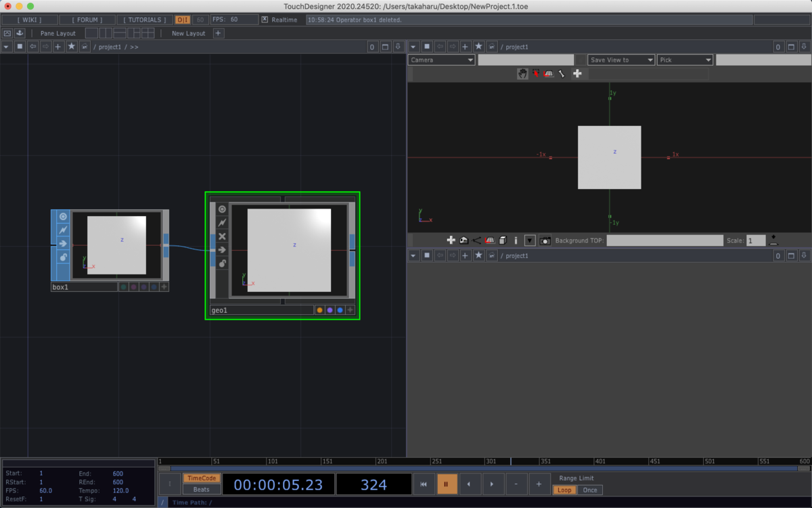Screen dimensions: 812x508
Task: Select top-bottom split pane layout
Action: (120, 33)
